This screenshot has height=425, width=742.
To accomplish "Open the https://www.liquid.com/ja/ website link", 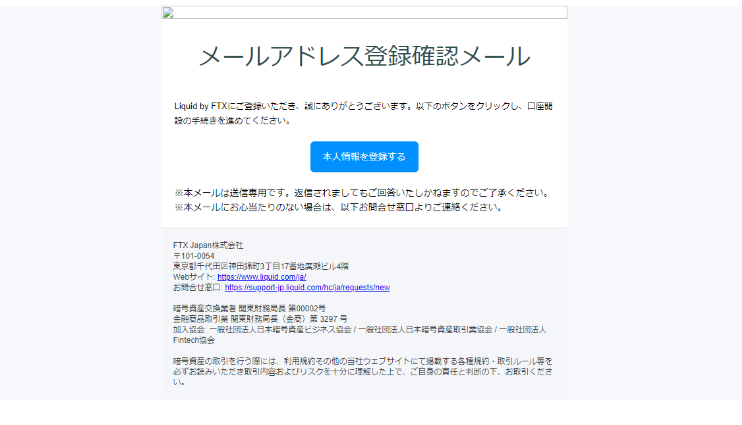I will click(x=262, y=277).
